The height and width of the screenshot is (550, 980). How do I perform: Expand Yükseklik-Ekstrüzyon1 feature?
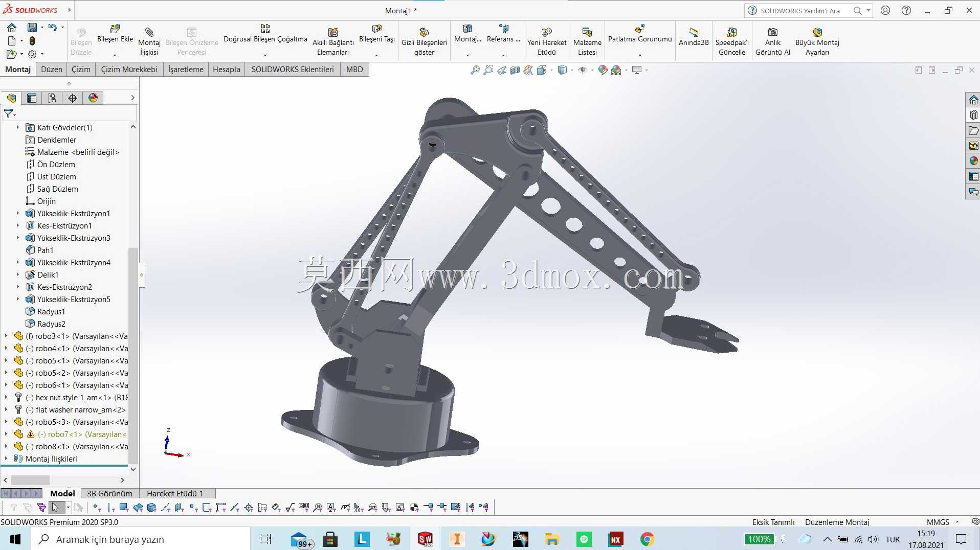click(17, 213)
